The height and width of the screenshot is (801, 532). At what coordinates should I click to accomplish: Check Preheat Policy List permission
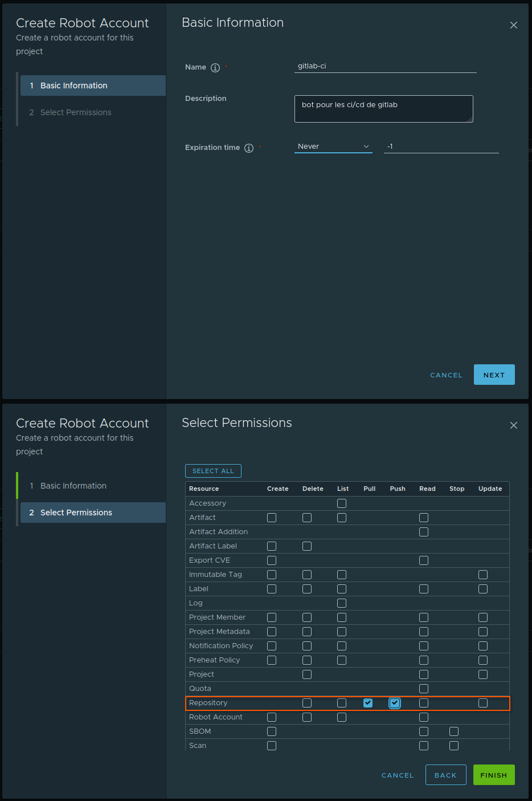click(342, 660)
